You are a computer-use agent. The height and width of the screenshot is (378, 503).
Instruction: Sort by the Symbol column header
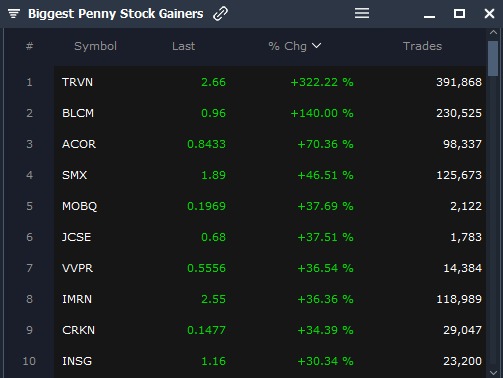95,46
